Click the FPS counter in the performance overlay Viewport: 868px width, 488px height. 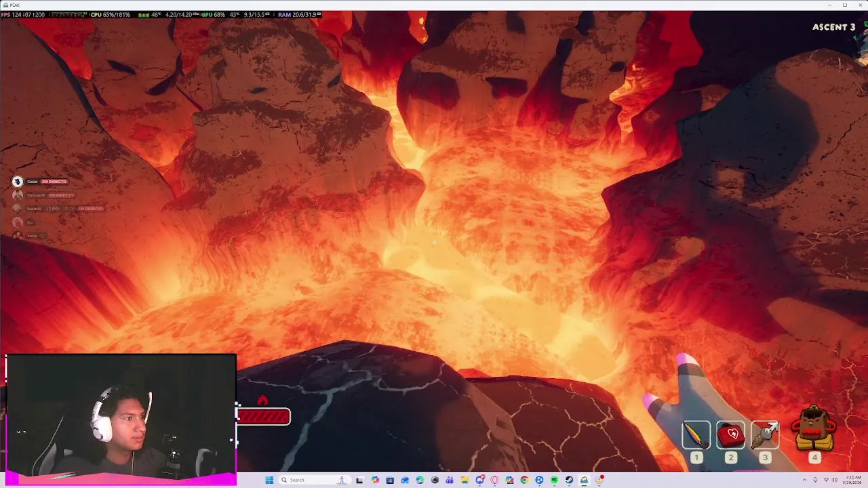[x=23, y=14]
